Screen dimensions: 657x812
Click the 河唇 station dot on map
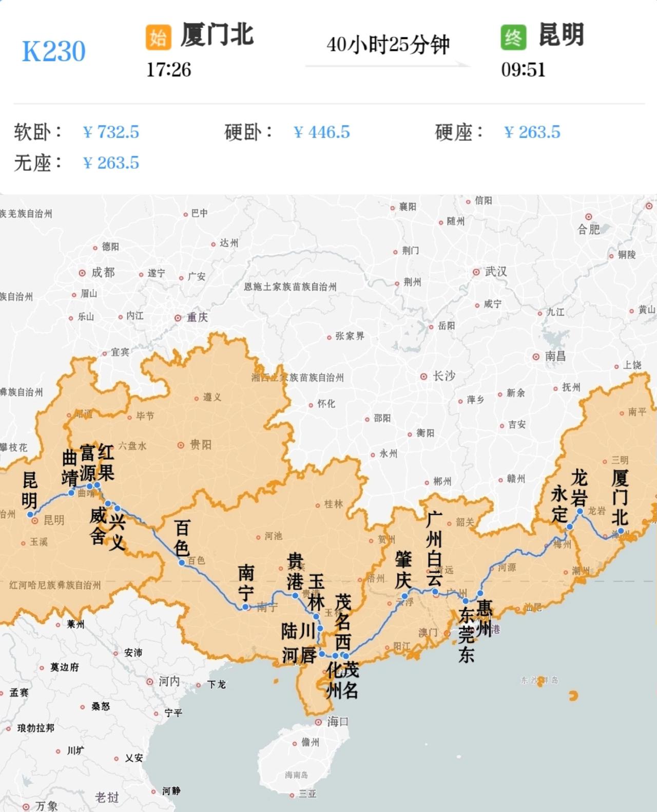point(322,654)
